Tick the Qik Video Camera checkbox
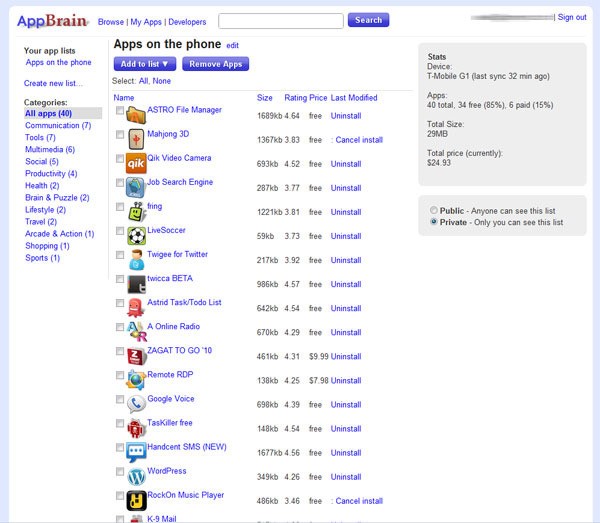This screenshot has height=523, width=600. coord(120,158)
